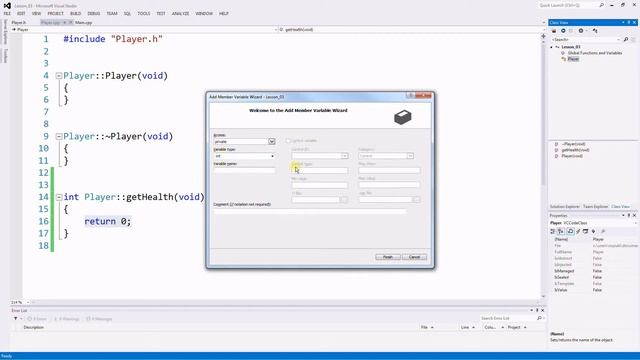640x360 pixels.
Task: Select the Player class in Class View tree
Action: (573, 59)
